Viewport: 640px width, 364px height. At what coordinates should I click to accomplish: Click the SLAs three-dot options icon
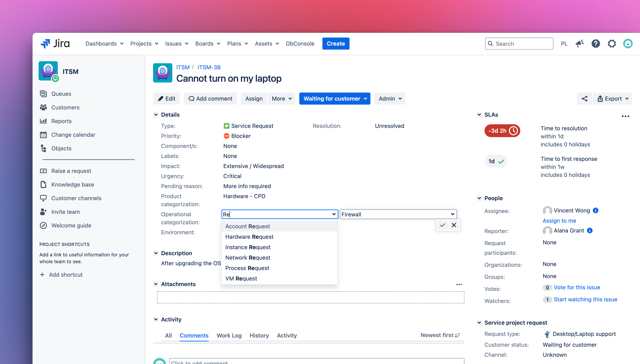tap(625, 116)
